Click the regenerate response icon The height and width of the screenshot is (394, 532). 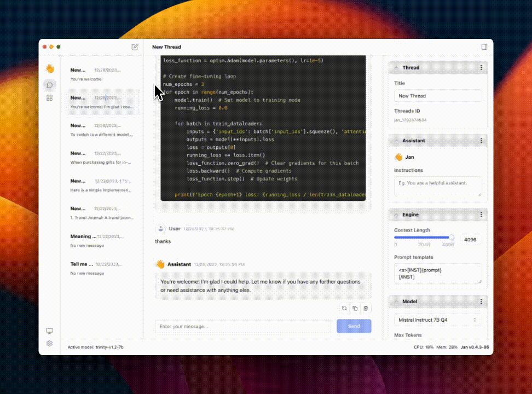(344, 308)
